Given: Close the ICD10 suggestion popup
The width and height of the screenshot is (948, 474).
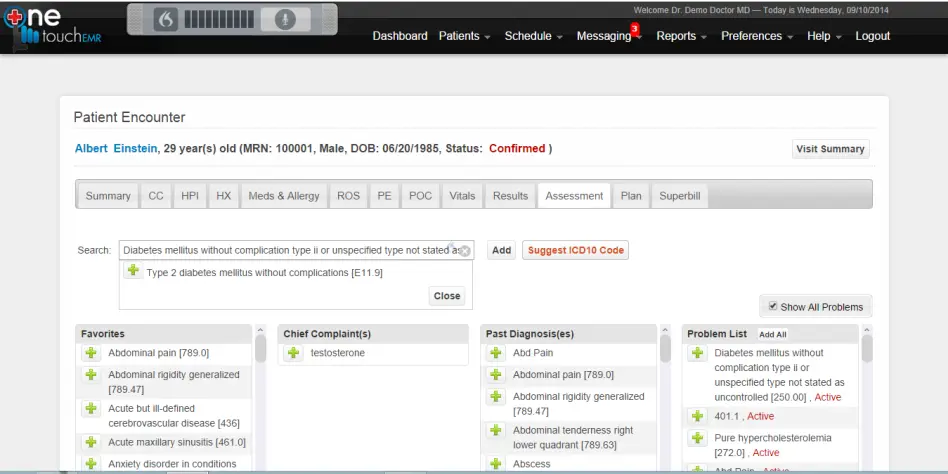Looking at the screenshot, I should click(x=447, y=296).
